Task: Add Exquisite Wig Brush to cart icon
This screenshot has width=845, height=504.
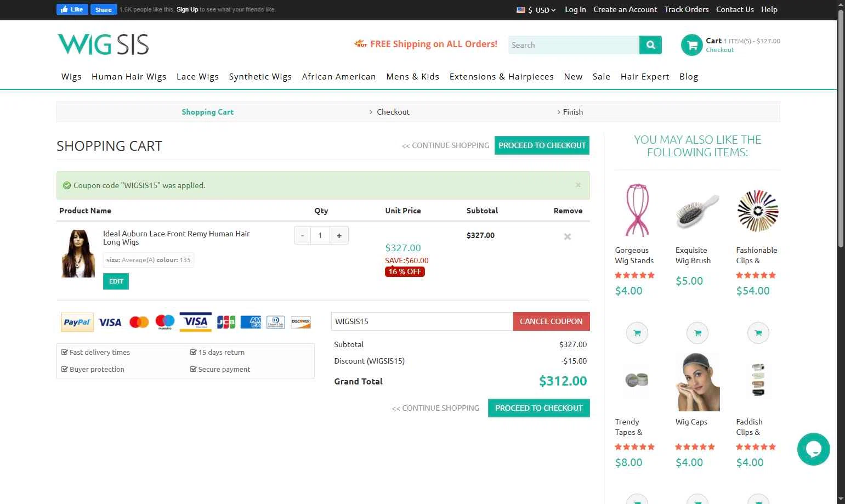Action: [697, 333]
